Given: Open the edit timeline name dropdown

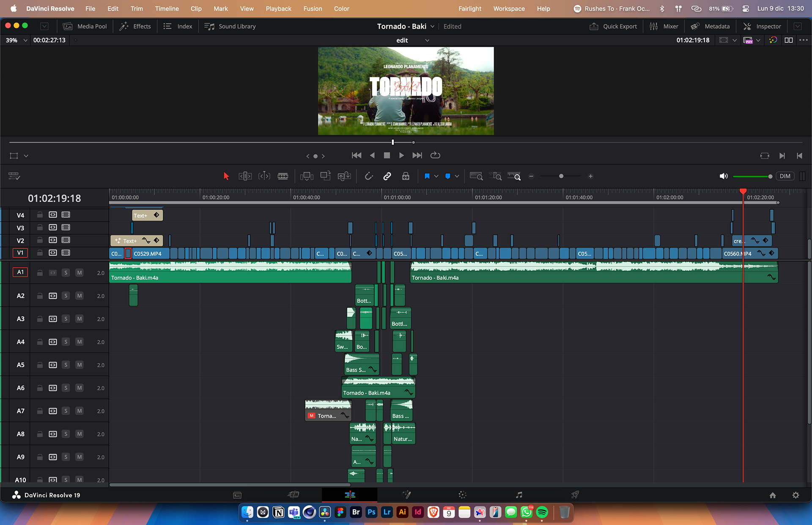Looking at the screenshot, I should click(427, 40).
